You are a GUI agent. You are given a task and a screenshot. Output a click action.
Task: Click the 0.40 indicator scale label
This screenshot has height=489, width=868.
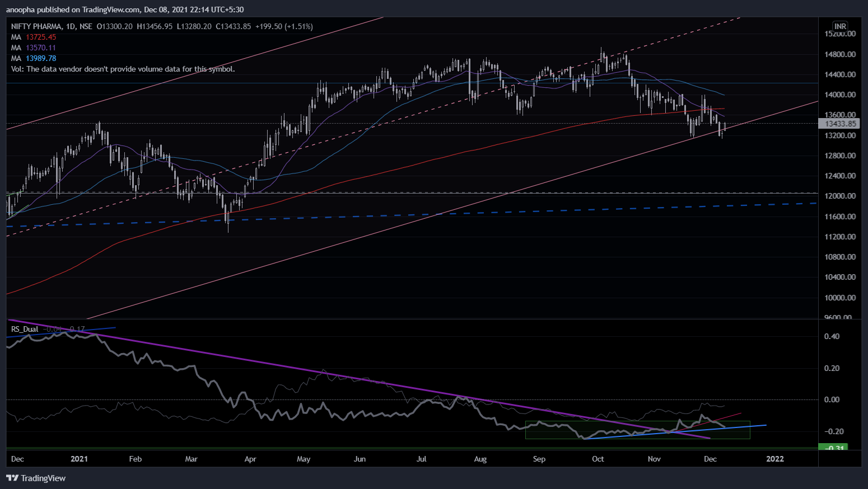coord(832,336)
